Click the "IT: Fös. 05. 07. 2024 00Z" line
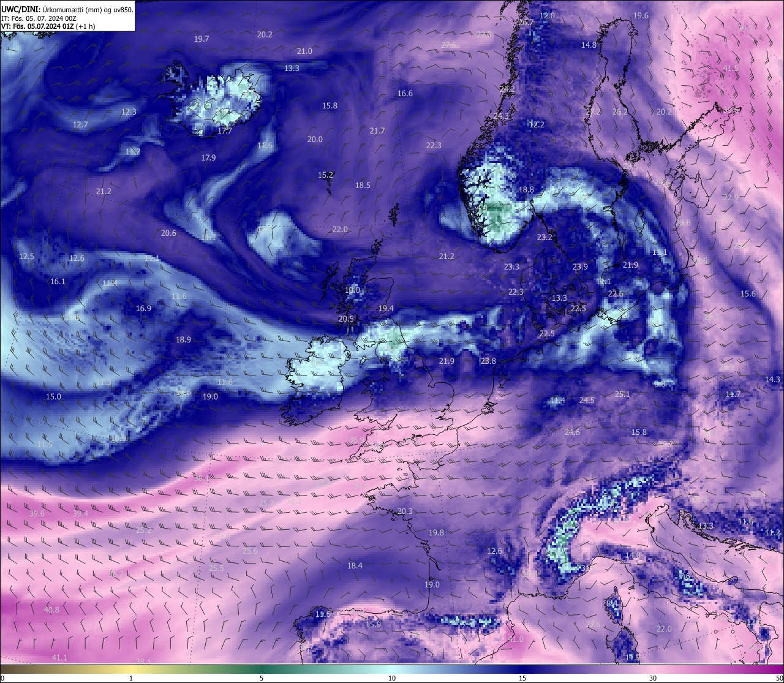This screenshot has width=784, height=683. 39,18
